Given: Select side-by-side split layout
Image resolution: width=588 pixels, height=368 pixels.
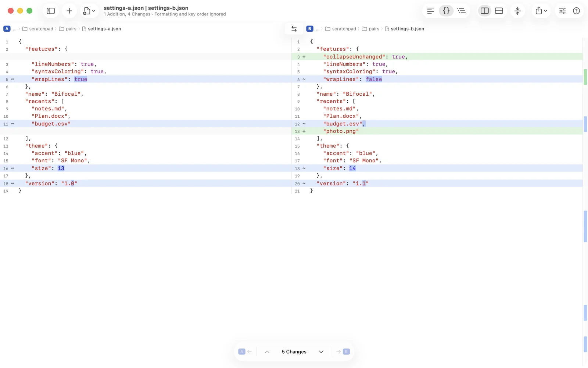Looking at the screenshot, I should pos(485,11).
